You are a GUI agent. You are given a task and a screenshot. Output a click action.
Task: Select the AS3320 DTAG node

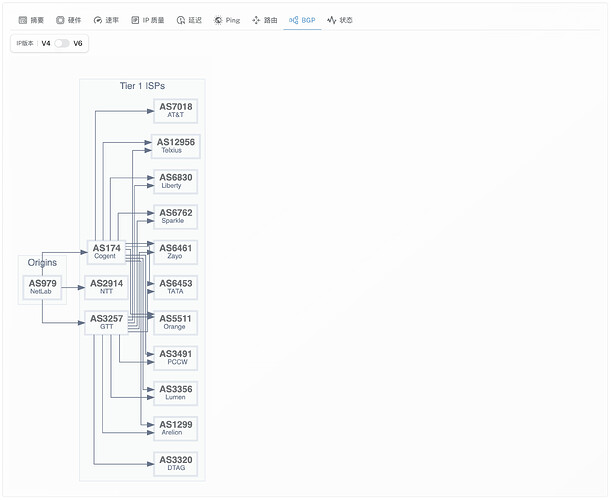pyautogui.click(x=176, y=463)
